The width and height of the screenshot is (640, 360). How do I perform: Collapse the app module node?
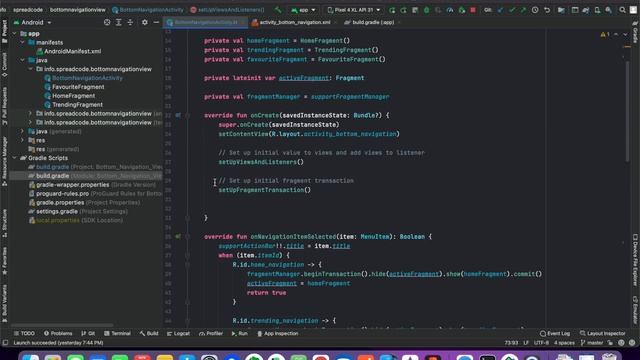(15, 33)
